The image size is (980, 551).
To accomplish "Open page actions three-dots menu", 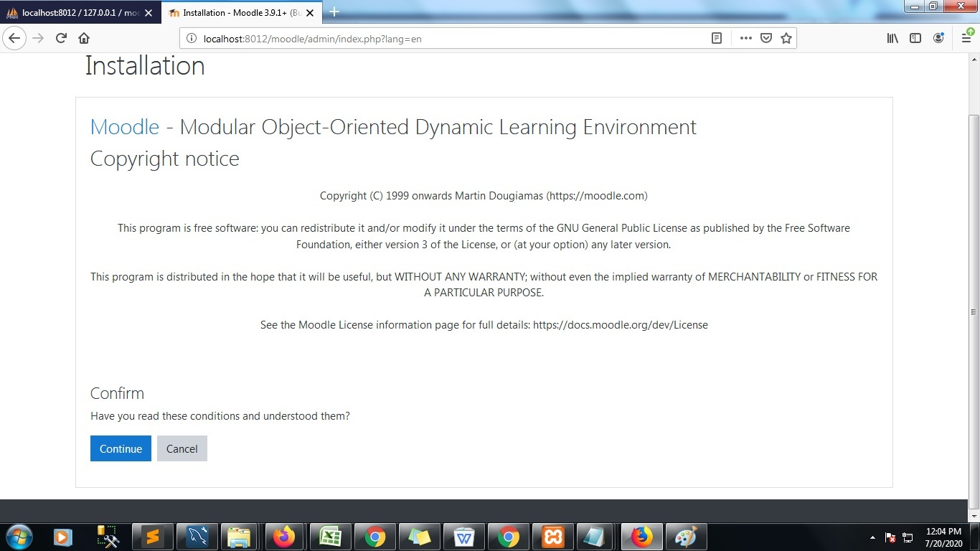I will pos(746,38).
